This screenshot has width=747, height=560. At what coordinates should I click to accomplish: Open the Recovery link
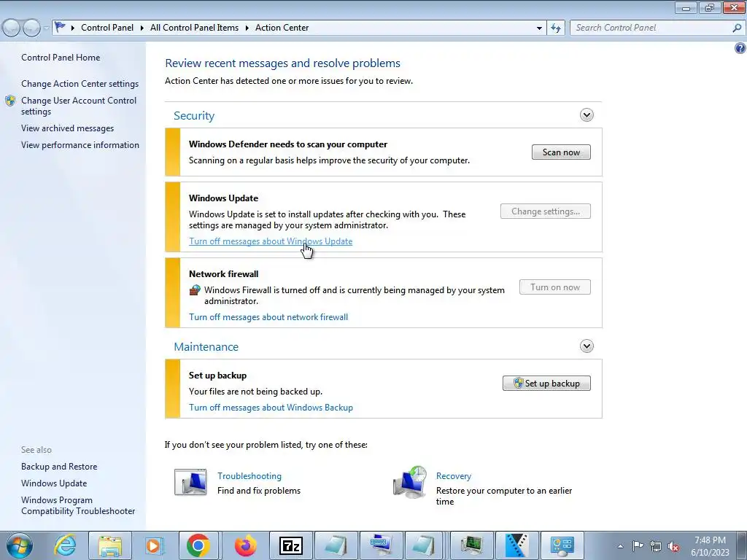pyautogui.click(x=454, y=476)
